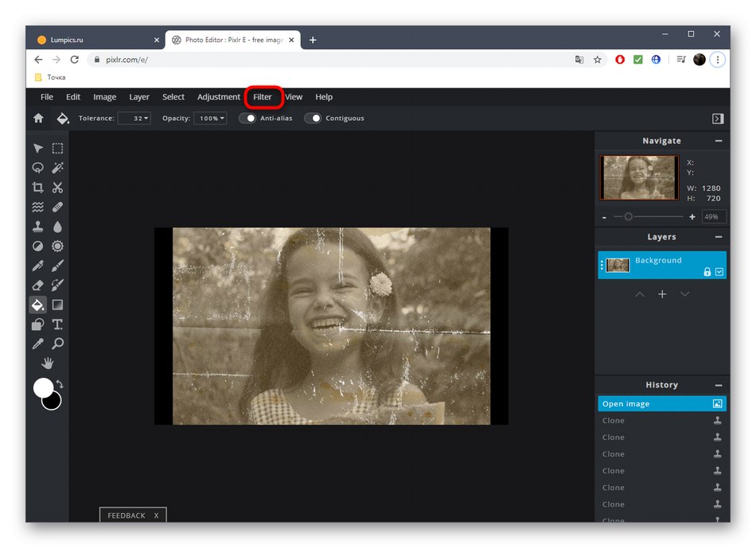This screenshot has height=548, width=756.
Task: Activate the Hand pan tool
Action: (x=48, y=363)
